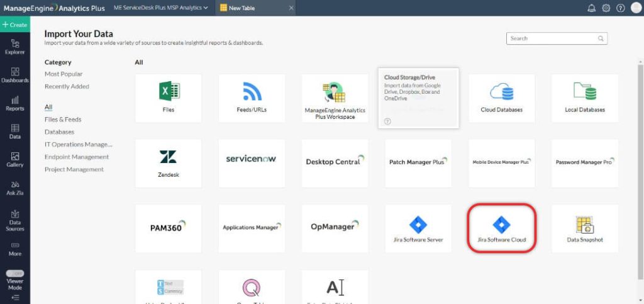Viewport: 644px width, 304px height.
Task: Select the Query Table tile
Action: click(x=252, y=287)
